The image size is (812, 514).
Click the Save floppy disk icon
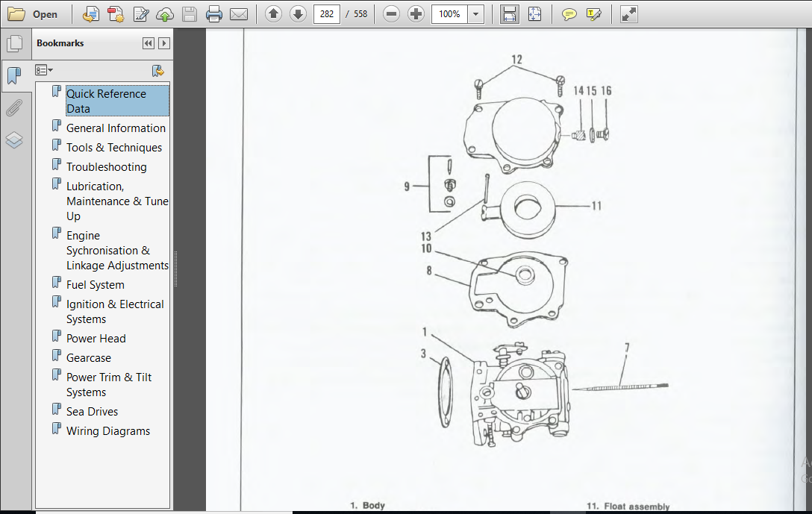click(190, 14)
